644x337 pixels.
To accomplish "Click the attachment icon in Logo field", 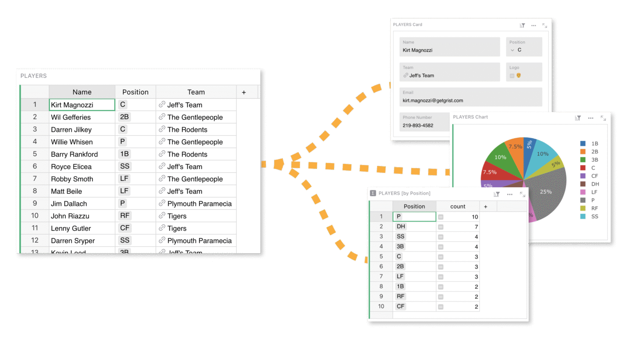I will click(x=512, y=76).
